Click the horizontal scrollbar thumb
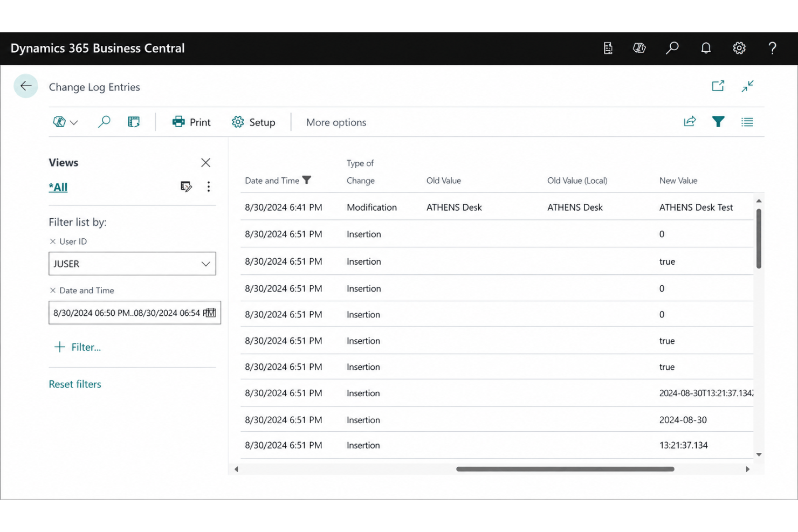This screenshot has height=532, width=798. [565, 469]
